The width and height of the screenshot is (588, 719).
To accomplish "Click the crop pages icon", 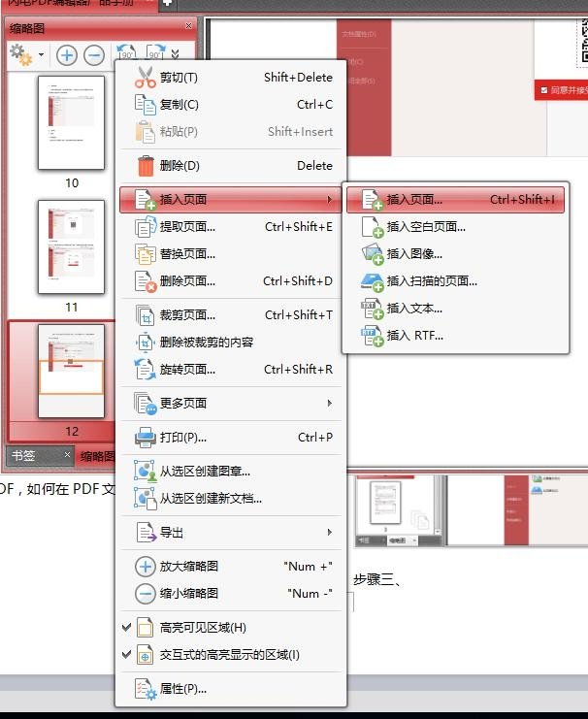I will click(x=146, y=315).
